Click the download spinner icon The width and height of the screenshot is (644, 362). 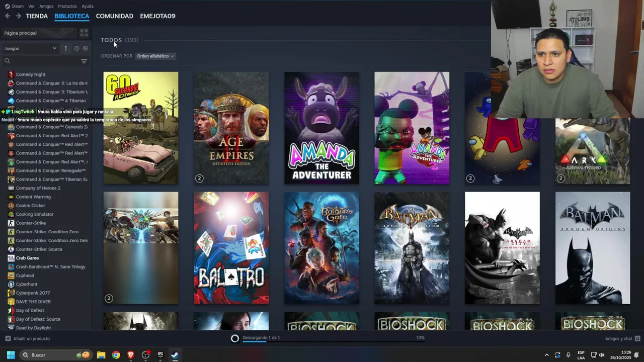pyautogui.click(x=235, y=338)
